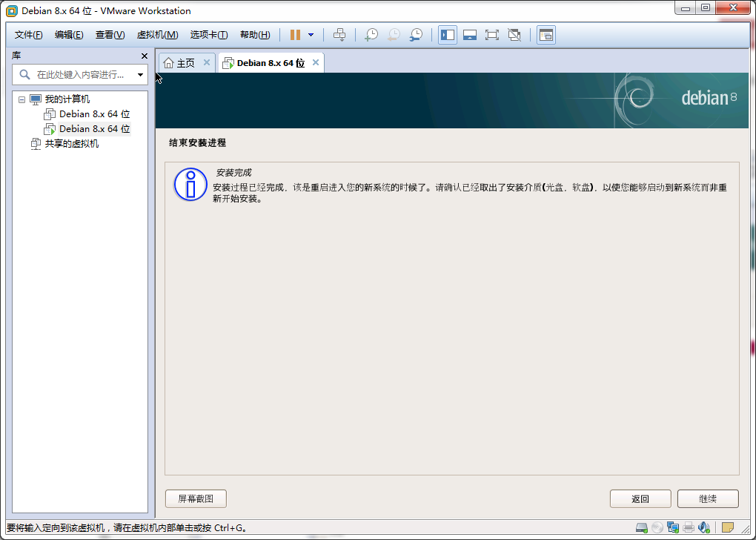Click the VMware Workstation title bar icon
This screenshot has width=756, height=540.
(12, 10)
